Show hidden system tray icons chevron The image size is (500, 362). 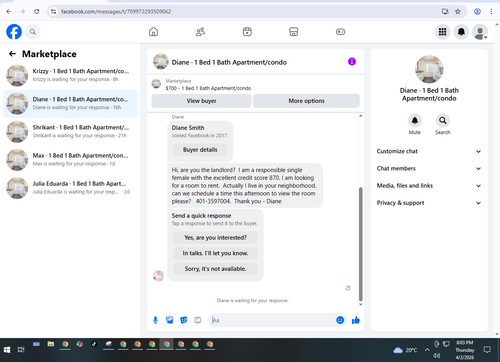[427, 350]
